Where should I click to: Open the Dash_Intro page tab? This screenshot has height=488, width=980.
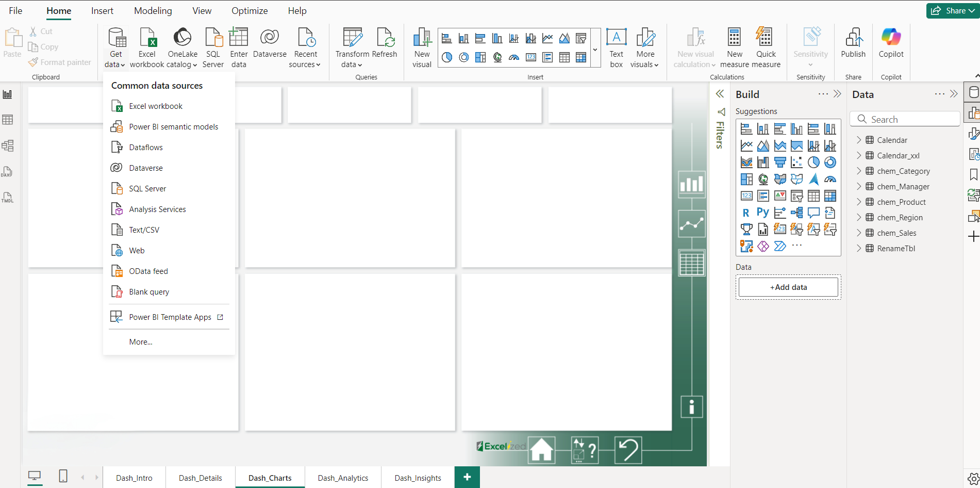point(134,478)
